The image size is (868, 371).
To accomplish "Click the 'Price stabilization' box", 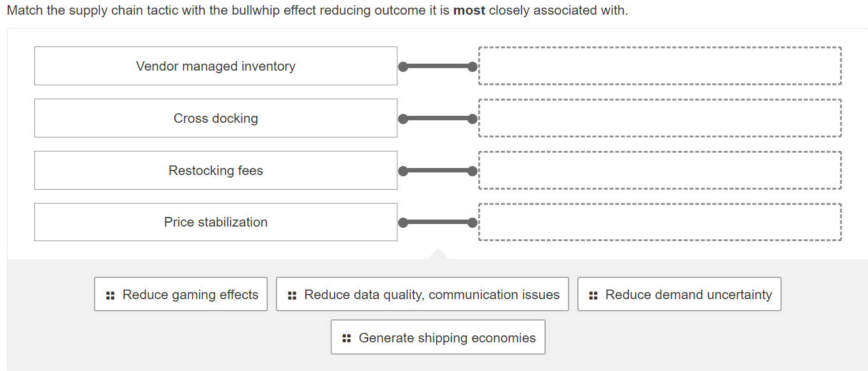I will [216, 222].
